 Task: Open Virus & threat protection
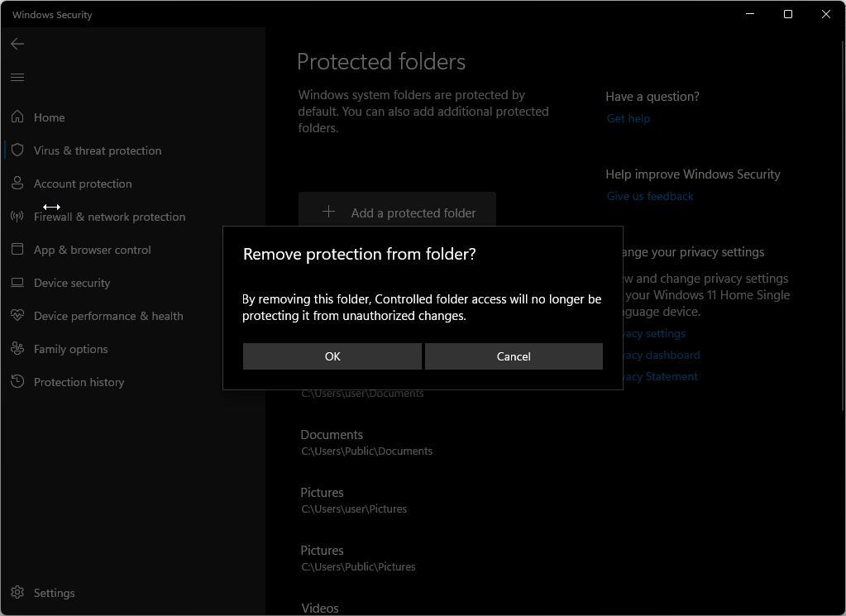97,150
